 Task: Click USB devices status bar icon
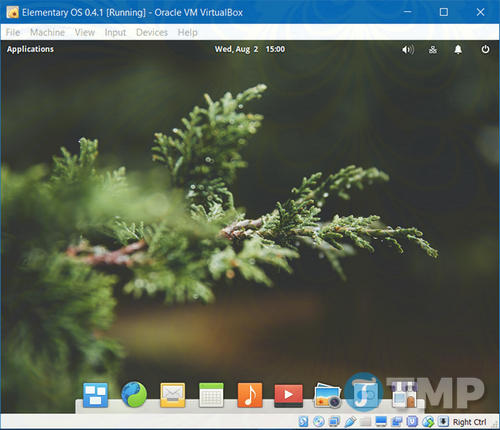349,422
